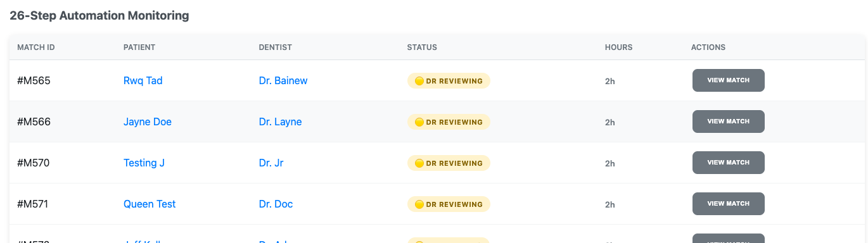Click View Match for match #M570

click(x=728, y=163)
